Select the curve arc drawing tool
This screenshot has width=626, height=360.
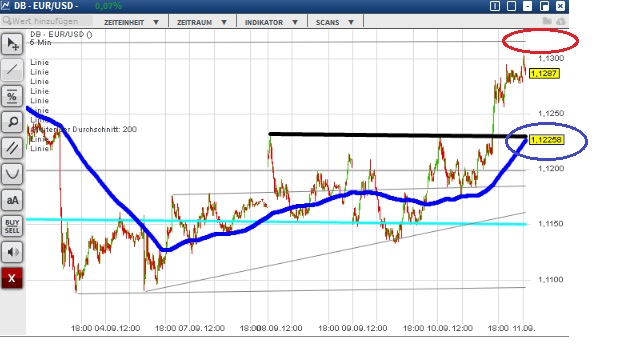12,174
